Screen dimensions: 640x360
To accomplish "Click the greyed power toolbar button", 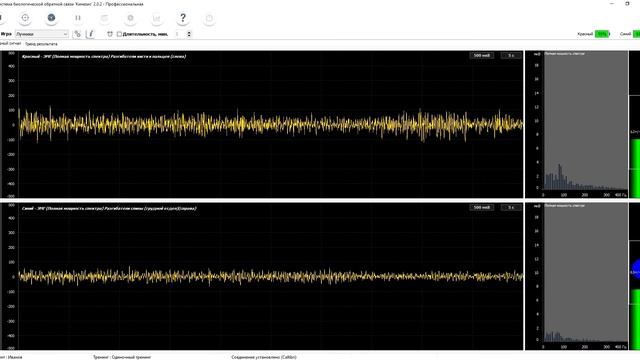I will (x=209, y=18).
